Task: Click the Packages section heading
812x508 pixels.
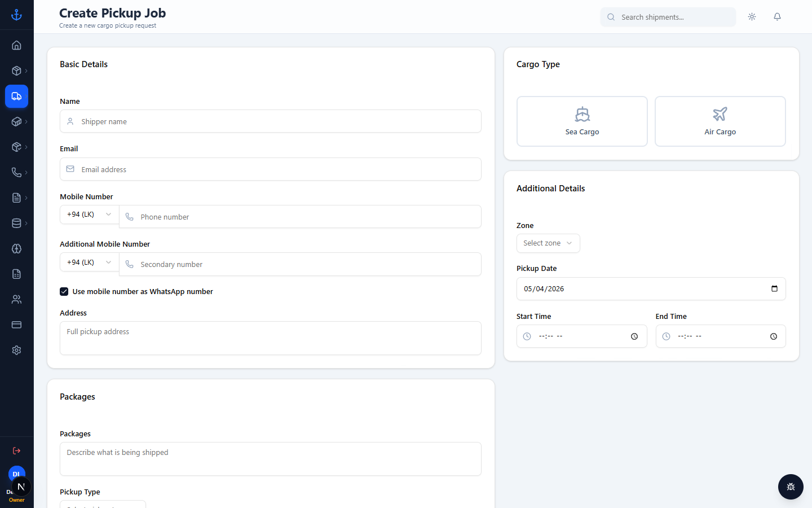Action: [x=77, y=397]
